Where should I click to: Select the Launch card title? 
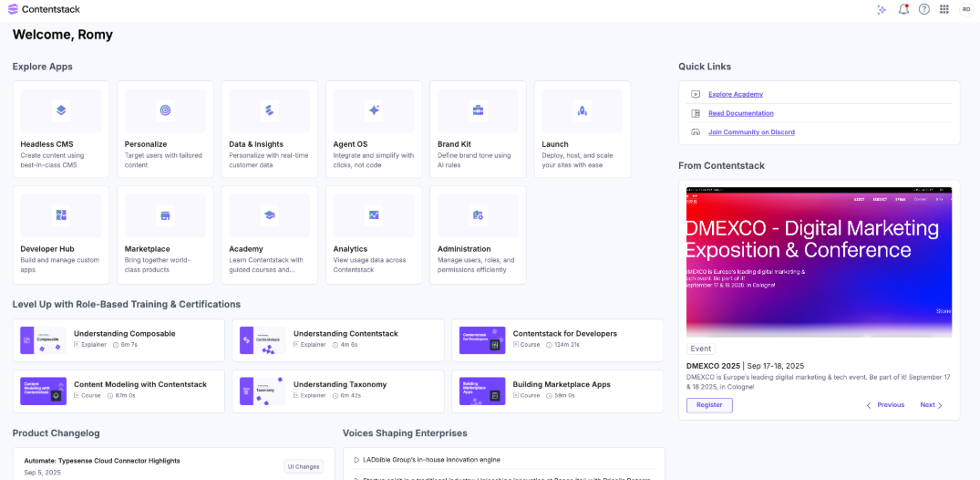click(555, 144)
